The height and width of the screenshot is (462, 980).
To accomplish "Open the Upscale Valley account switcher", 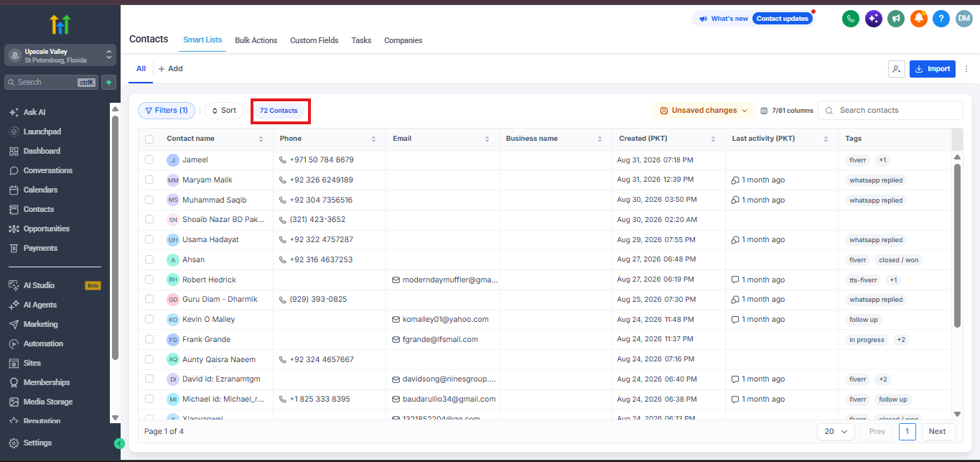I will tap(60, 55).
